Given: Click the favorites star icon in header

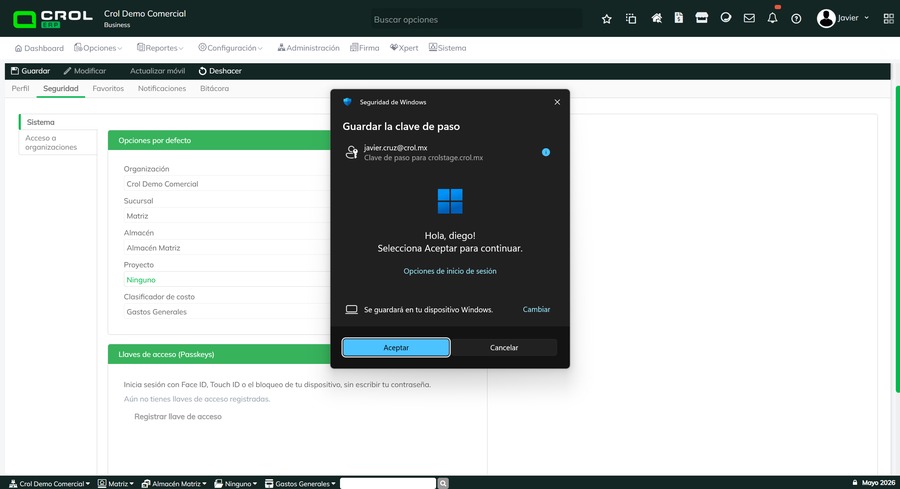Looking at the screenshot, I should click(606, 19).
